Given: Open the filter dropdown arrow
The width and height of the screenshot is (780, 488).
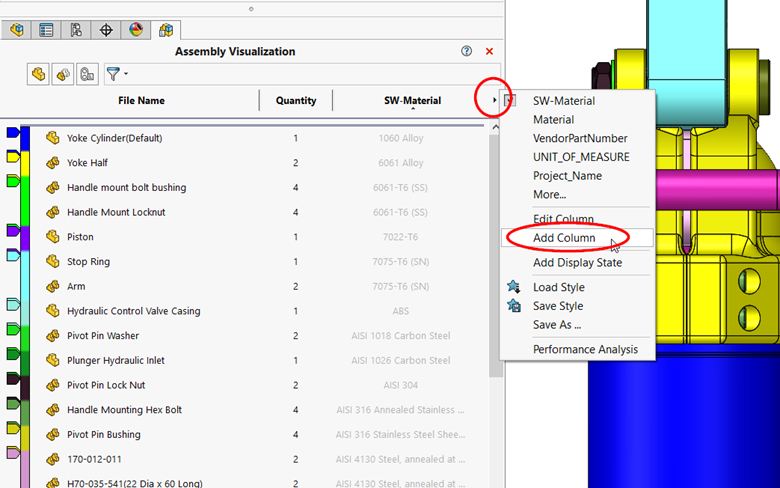Looking at the screenshot, I should (126, 74).
